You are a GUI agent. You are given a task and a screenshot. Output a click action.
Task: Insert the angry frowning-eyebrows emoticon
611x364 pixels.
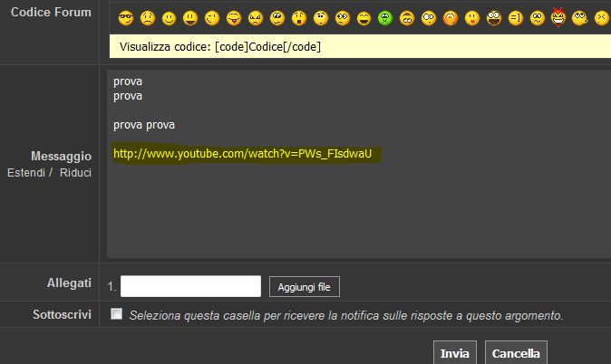pos(256,18)
